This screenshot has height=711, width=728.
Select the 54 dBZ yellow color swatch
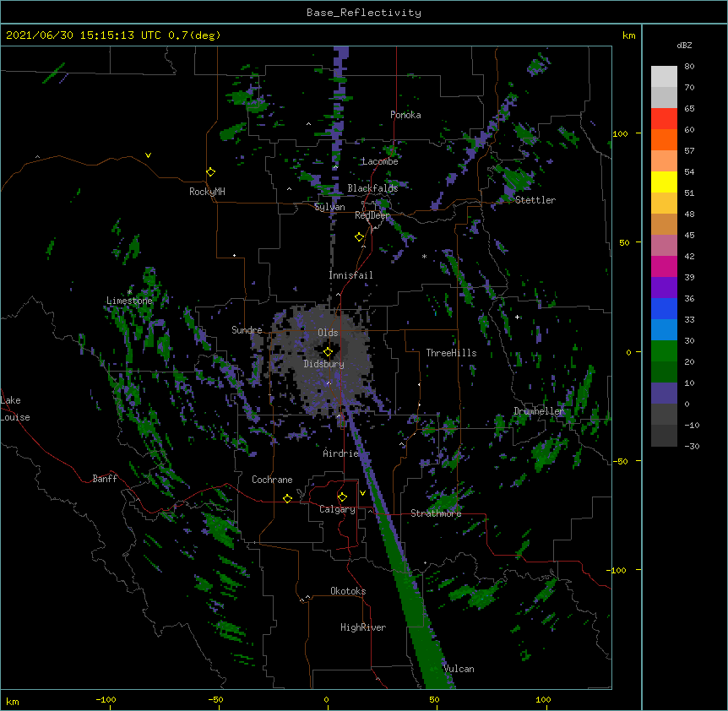tap(664, 182)
